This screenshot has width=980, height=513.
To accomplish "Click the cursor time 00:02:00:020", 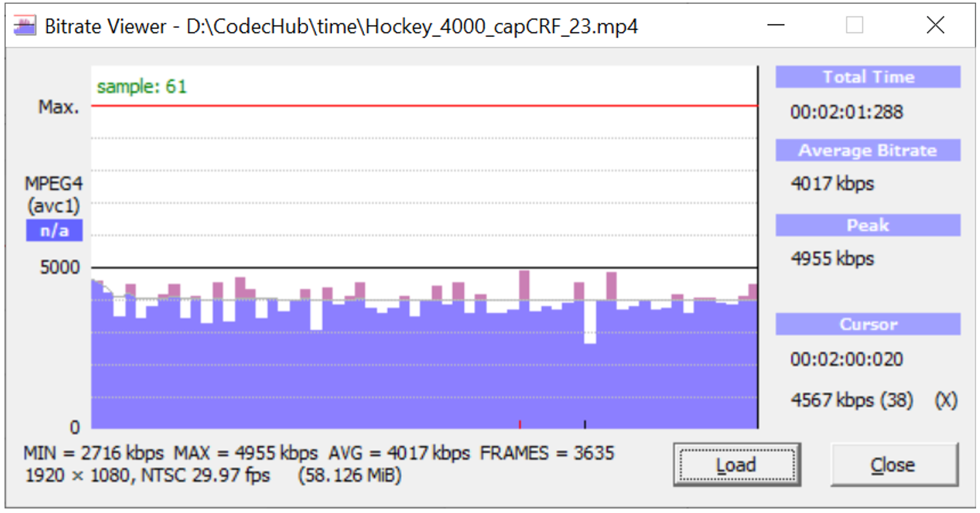I will click(x=847, y=359).
